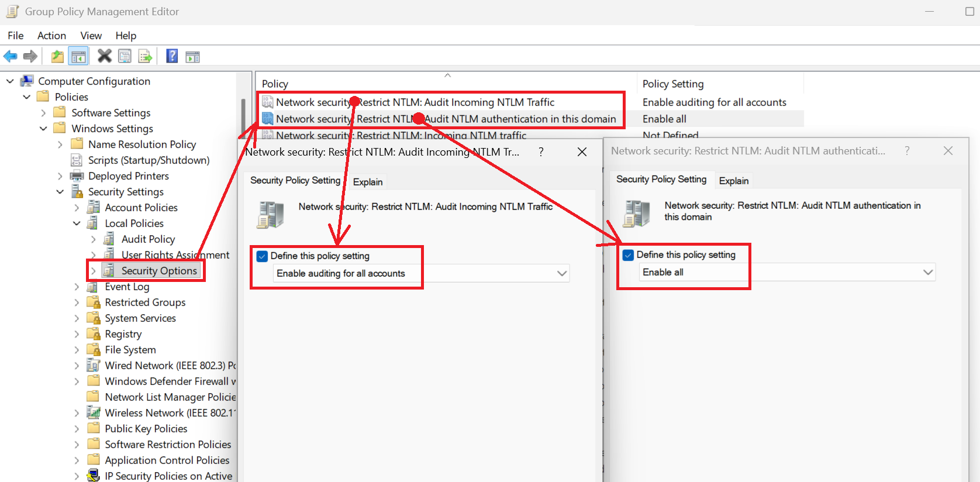Click the blue Help question mark icon
The image size is (980, 482).
coord(172,56)
